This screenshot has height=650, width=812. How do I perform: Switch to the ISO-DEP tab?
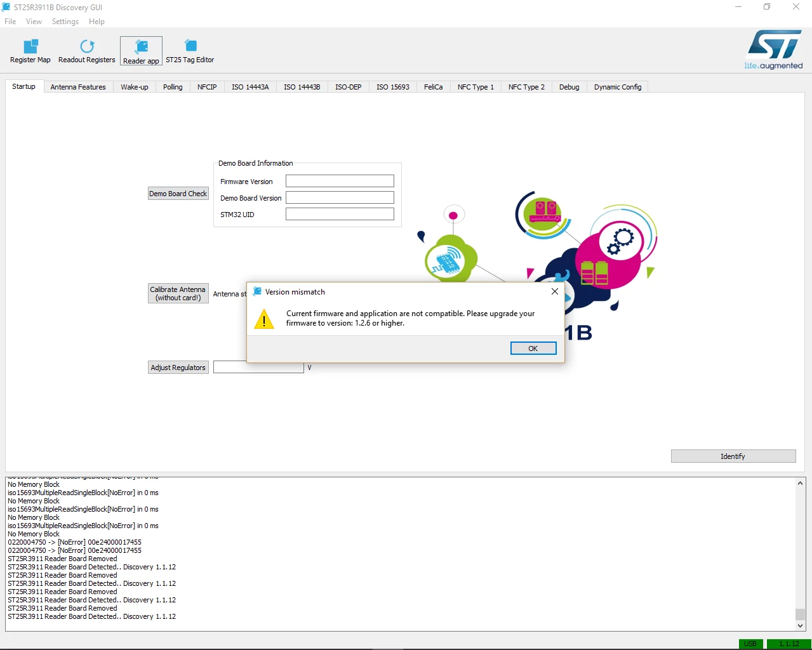349,87
